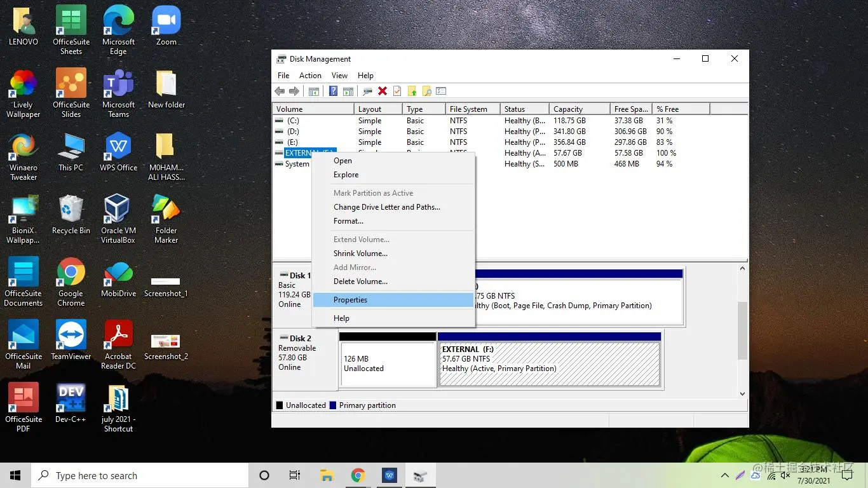
Task: Click the disk pane scrollbar down arrow
Action: 742,394
